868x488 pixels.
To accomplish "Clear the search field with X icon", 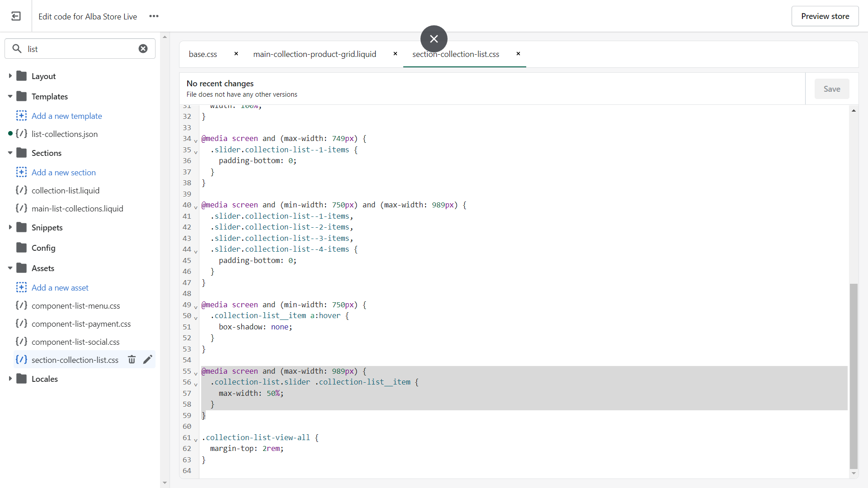I will [x=143, y=49].
